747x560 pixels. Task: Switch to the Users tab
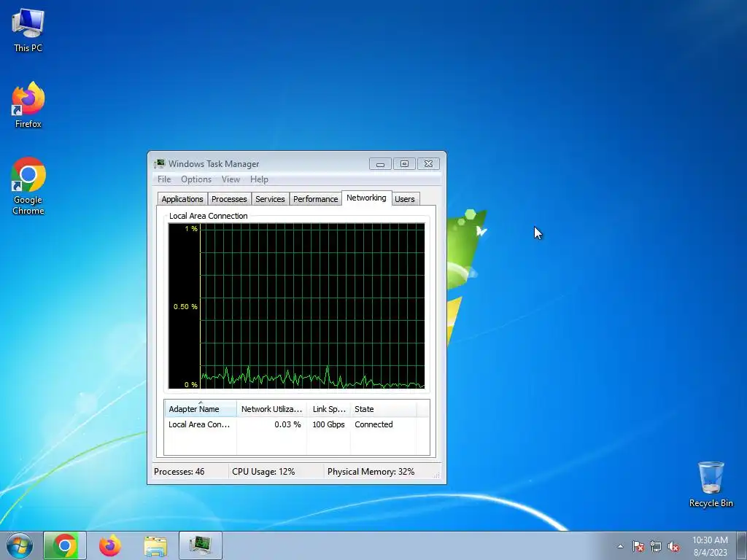405,199
